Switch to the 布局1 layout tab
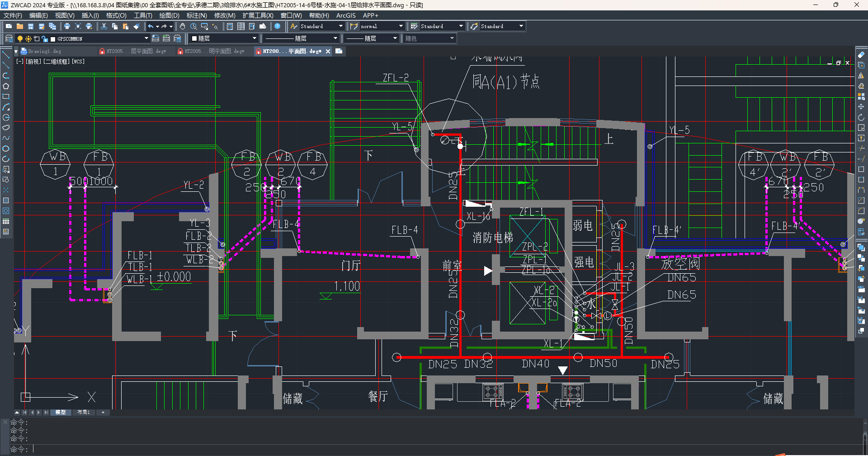The width and height of the screenshot is (868, 456). click(x=83, y=412)
